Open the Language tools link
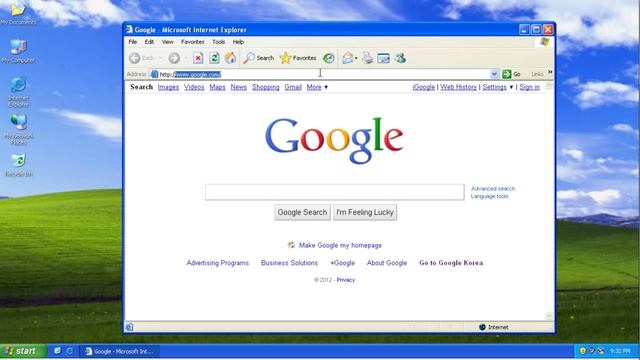The image size is (640, 360). click(x=489, y=196)
